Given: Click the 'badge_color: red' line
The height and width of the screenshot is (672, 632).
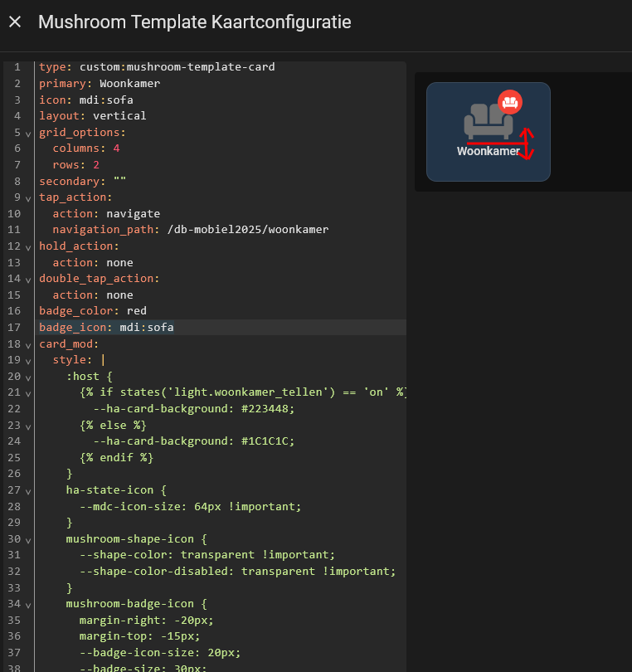Looking at the screenshot, I should point(93,311).
